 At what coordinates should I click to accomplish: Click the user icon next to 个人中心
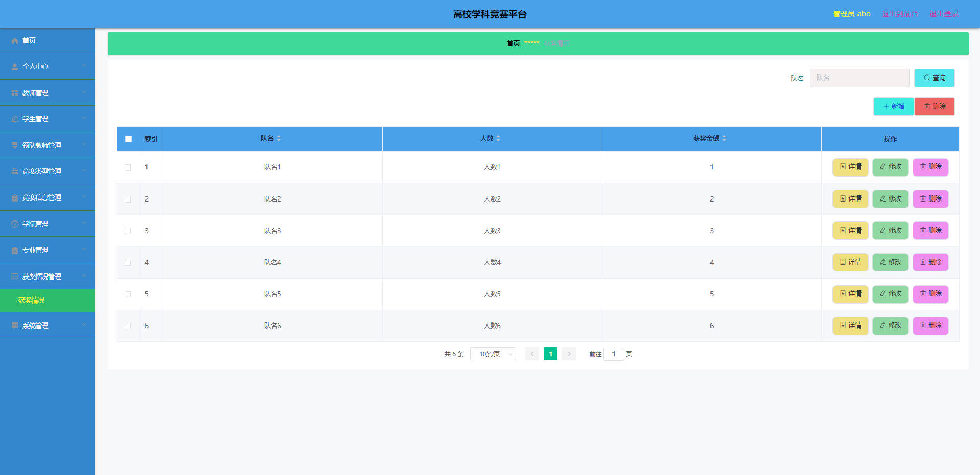15,67
